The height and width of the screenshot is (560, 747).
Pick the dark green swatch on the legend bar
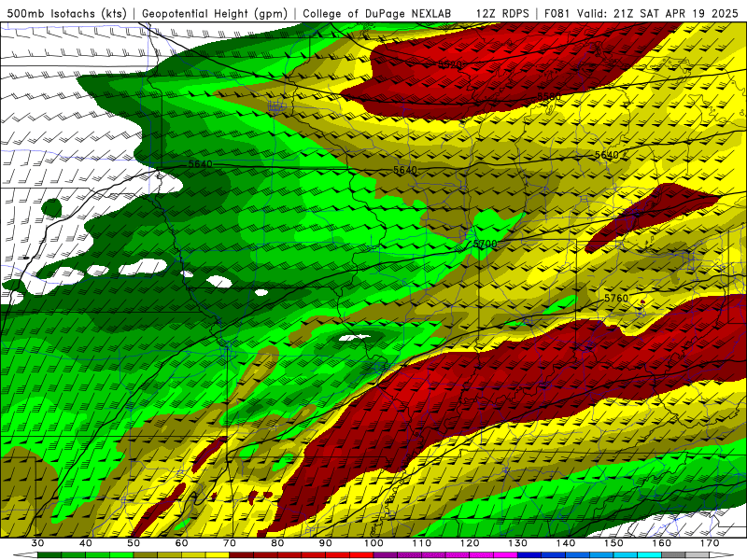[49, 555]
